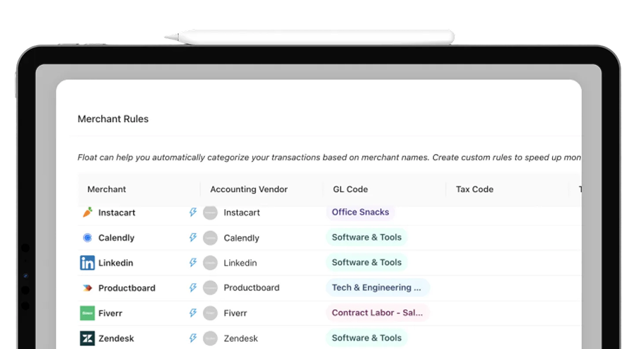Image resolution: width=644 pixels, height=349 pixels.
Task: Click the lightning bolt in Calendly row
Action: [x=192, y=237]
